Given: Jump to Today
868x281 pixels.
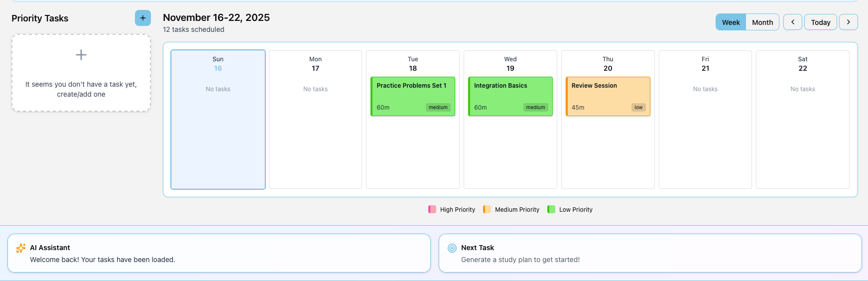Looking at the screenshot, I should click(x=821, y=22).
